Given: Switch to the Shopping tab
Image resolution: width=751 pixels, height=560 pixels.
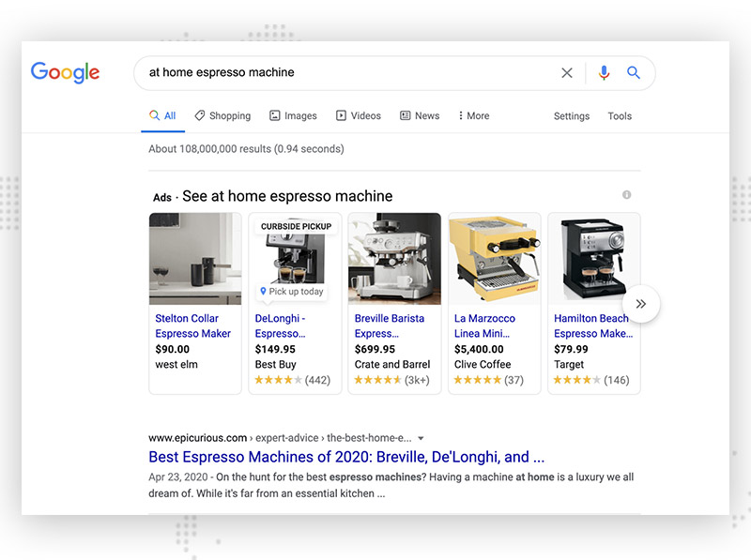Looking at the screenshot, I should tap(222, 115).
